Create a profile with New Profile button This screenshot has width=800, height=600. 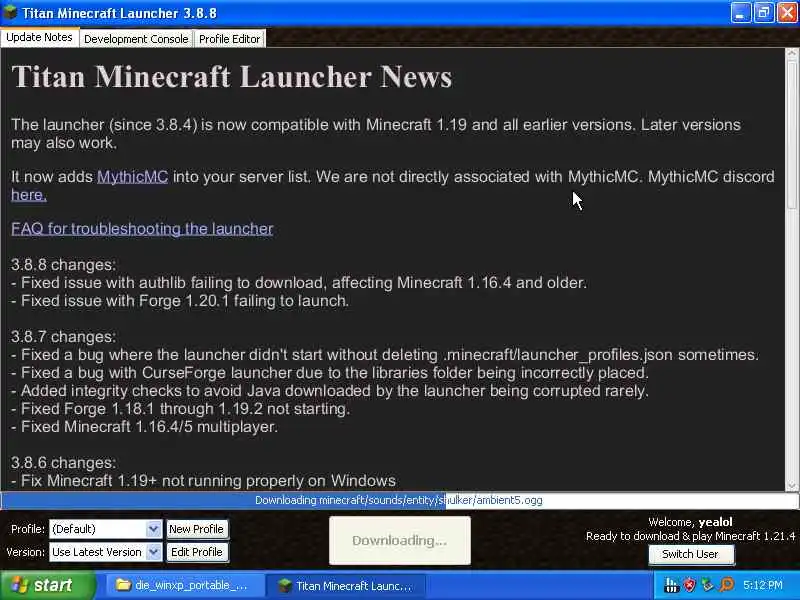(196, 529)
